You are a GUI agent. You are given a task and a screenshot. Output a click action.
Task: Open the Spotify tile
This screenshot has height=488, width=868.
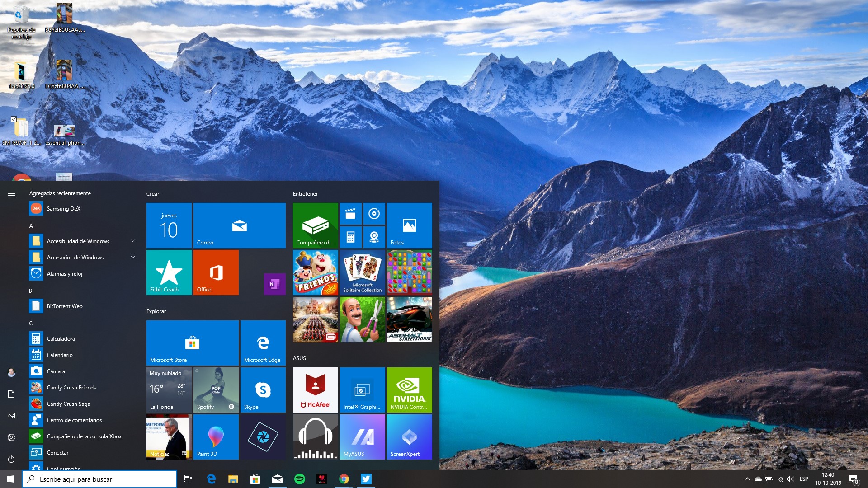click(216, 390)
